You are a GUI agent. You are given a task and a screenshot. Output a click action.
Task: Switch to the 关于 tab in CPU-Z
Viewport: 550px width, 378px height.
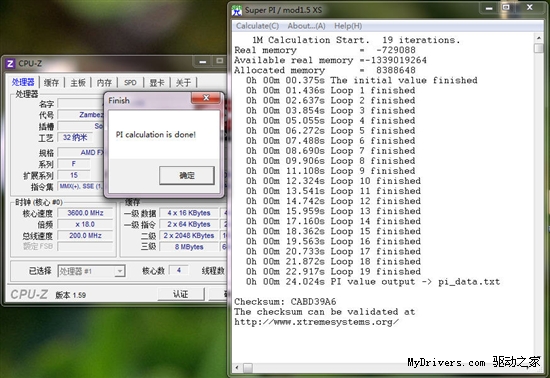(x=183, y=83)
